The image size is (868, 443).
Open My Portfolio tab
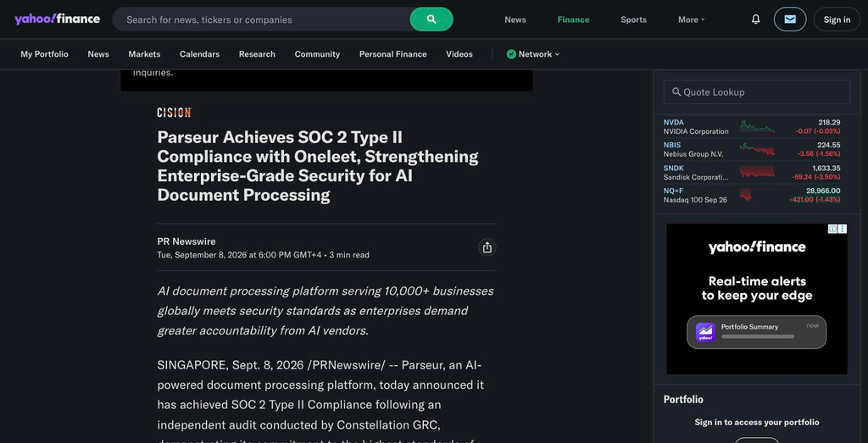point(44,54)
